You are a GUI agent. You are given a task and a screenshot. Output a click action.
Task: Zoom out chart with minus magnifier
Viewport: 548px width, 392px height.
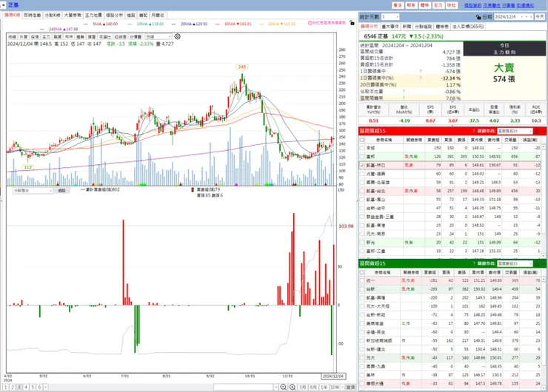[284, 387]
